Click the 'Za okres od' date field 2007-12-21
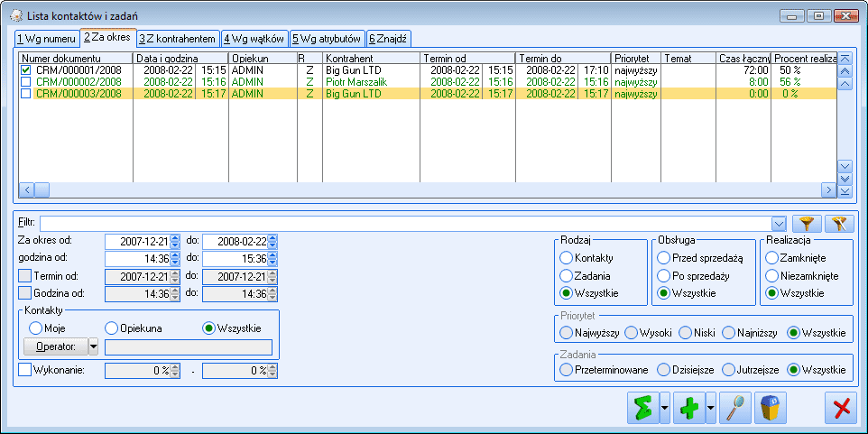The image size is (868, 434). click(x=138, y=242)
